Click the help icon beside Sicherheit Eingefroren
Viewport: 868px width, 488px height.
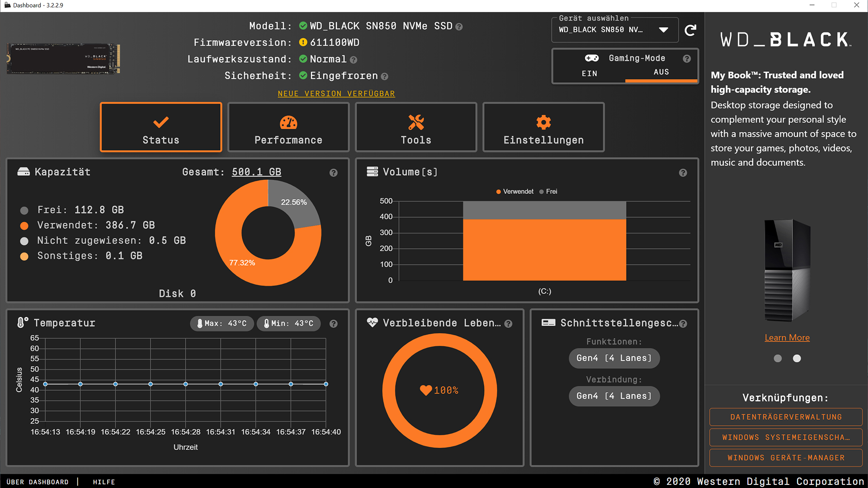(384, 76)
